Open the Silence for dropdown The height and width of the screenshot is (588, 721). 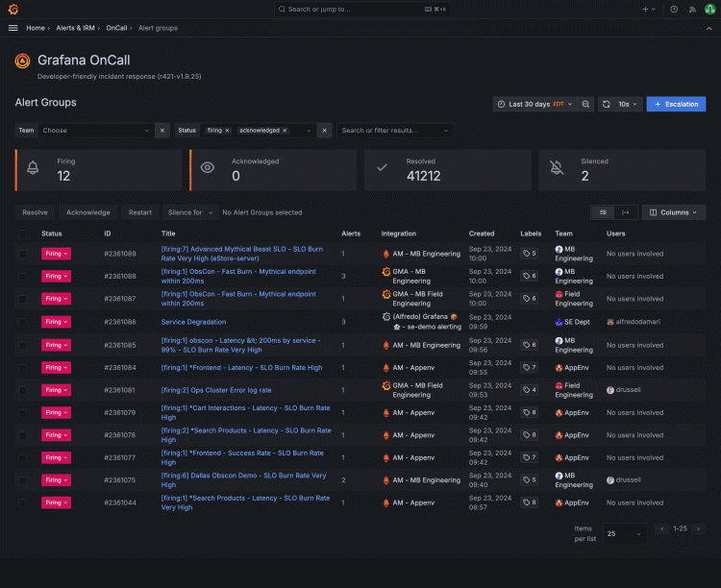(188, 212)
